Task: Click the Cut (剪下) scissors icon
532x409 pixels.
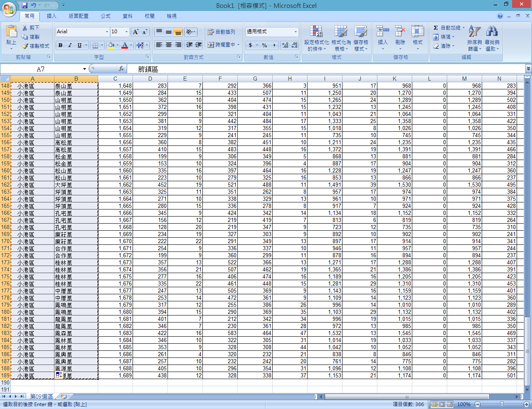Action: 25,28
